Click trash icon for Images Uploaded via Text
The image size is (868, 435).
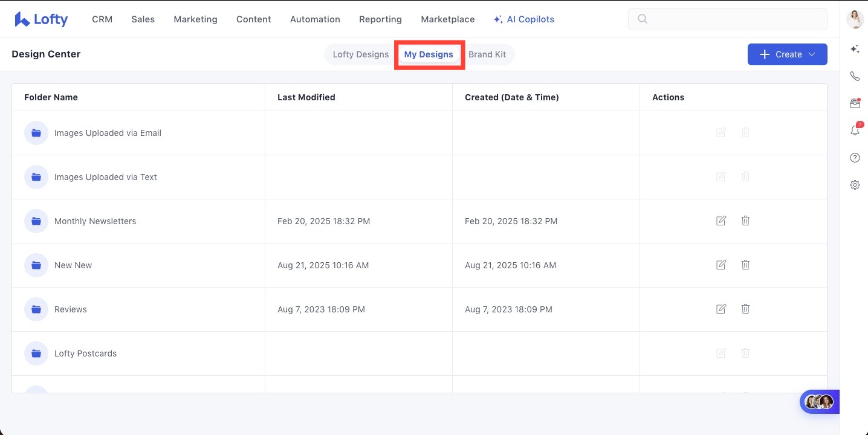click(745, 176)
